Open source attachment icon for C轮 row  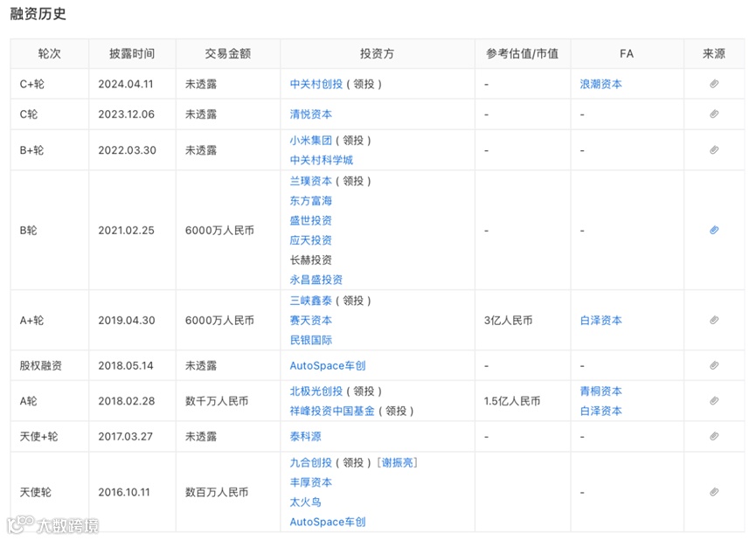(714, 114)
